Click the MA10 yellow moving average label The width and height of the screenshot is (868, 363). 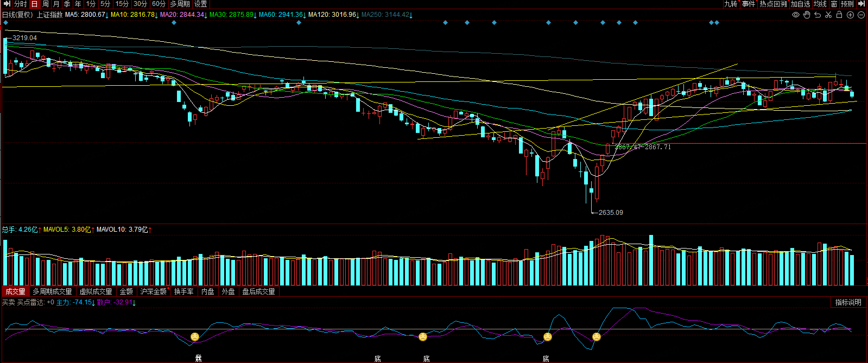pos(134,15)
